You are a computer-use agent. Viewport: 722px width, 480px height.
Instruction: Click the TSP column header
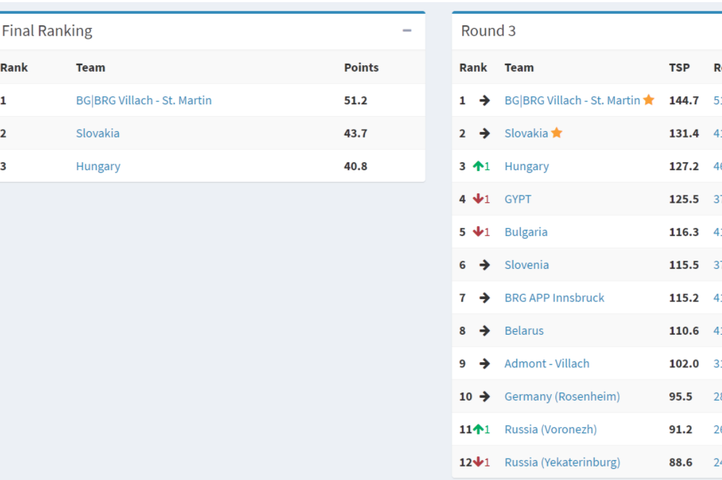coord(679,68)
